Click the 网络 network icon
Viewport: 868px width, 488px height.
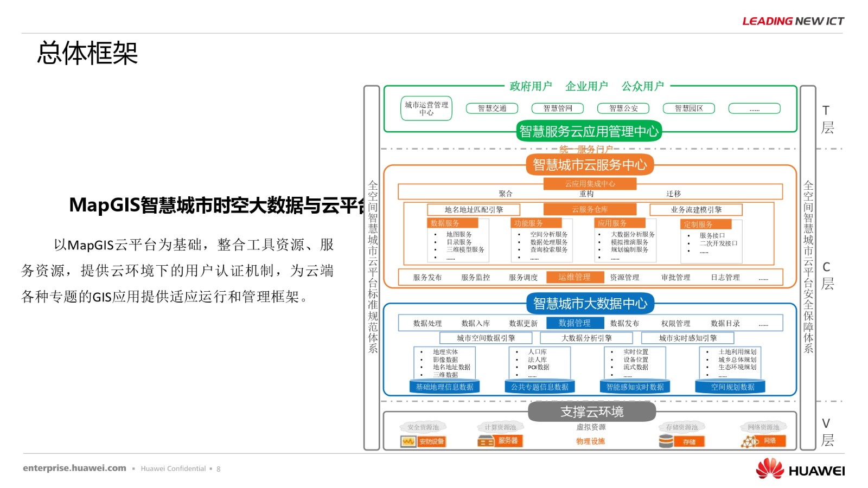point(763,441)
